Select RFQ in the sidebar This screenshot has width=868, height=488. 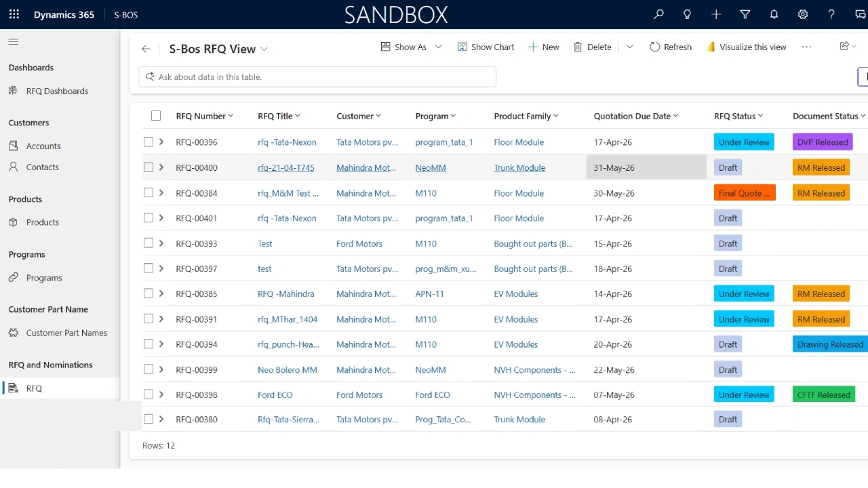[x=60, y=388]
